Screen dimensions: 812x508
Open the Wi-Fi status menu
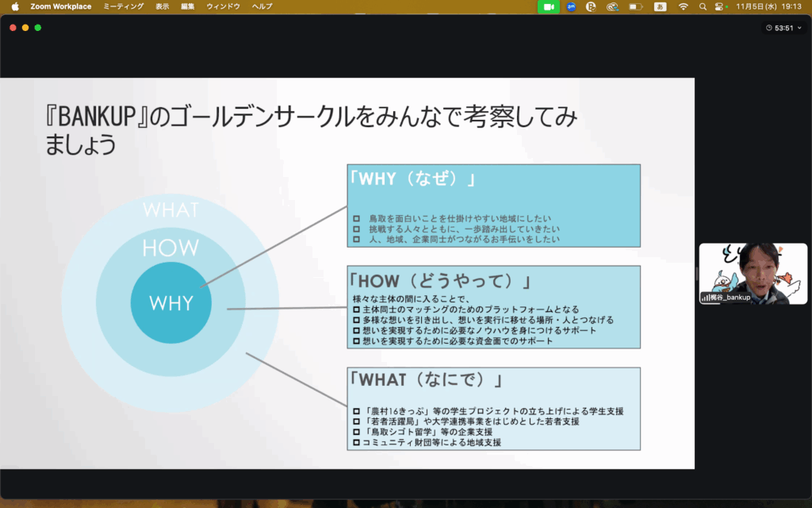click(x=683, y=6)
